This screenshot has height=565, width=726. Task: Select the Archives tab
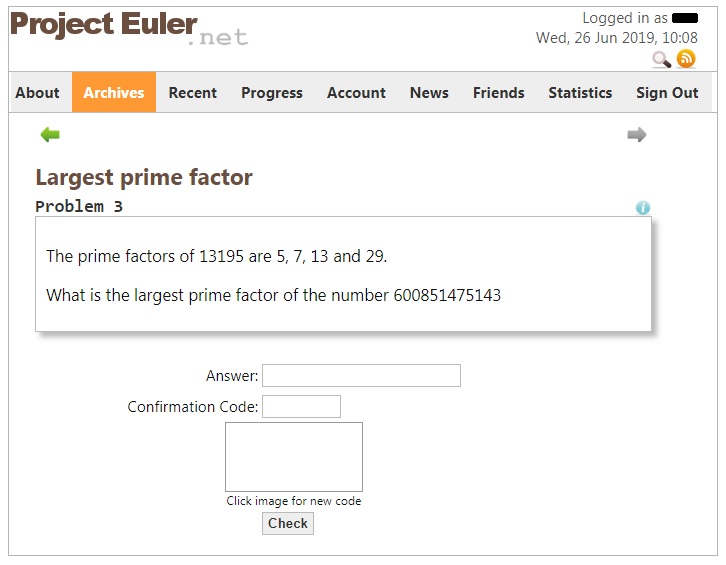[x=114, y=93]
